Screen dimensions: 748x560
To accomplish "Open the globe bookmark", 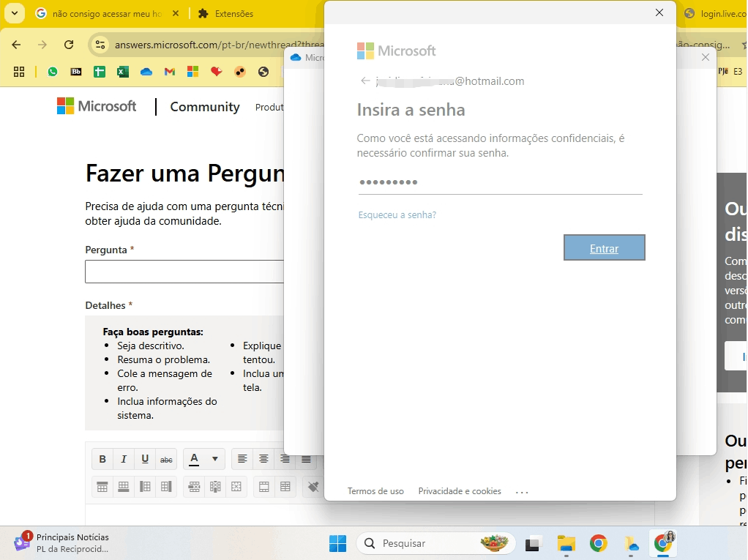I will pyautogui.click(x=263, y=72).
